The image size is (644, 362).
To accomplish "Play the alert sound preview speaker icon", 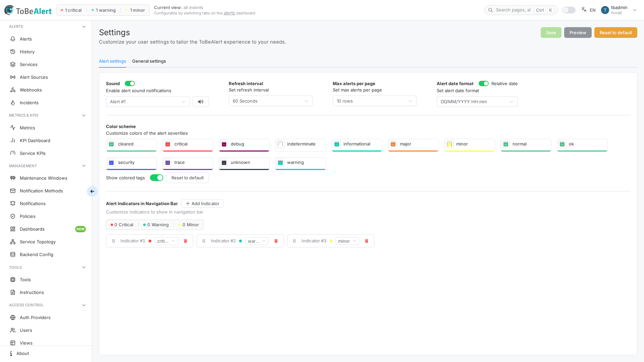I will (x=201, y=102).
